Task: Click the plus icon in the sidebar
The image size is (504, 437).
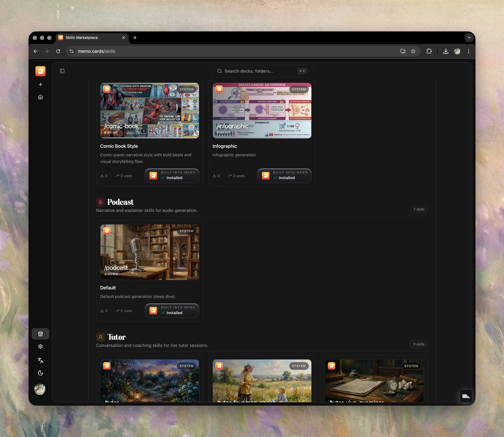Action: coord(40,84)
